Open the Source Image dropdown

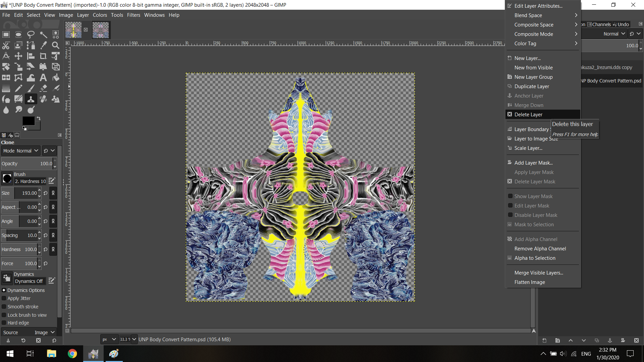tap(29, 333)
